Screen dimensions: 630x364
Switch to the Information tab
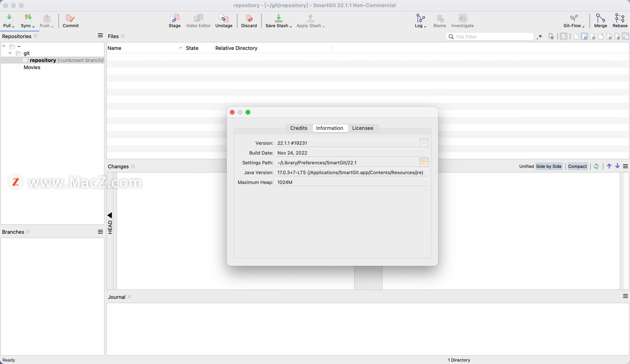[x=330, y=128]
